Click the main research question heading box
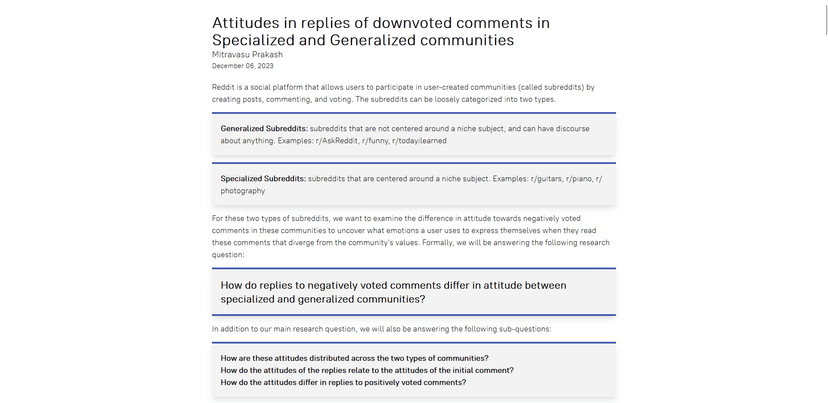 (413, 292)
